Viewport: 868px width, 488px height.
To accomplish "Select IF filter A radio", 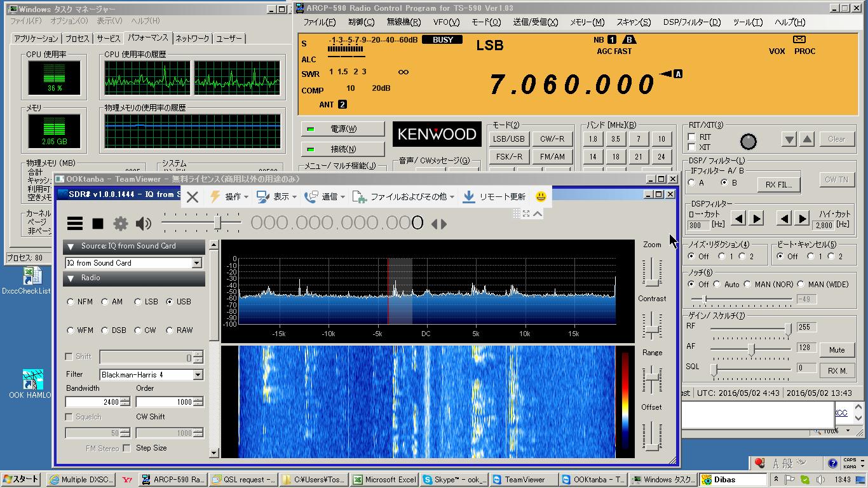I will click(x=692, y=183).
